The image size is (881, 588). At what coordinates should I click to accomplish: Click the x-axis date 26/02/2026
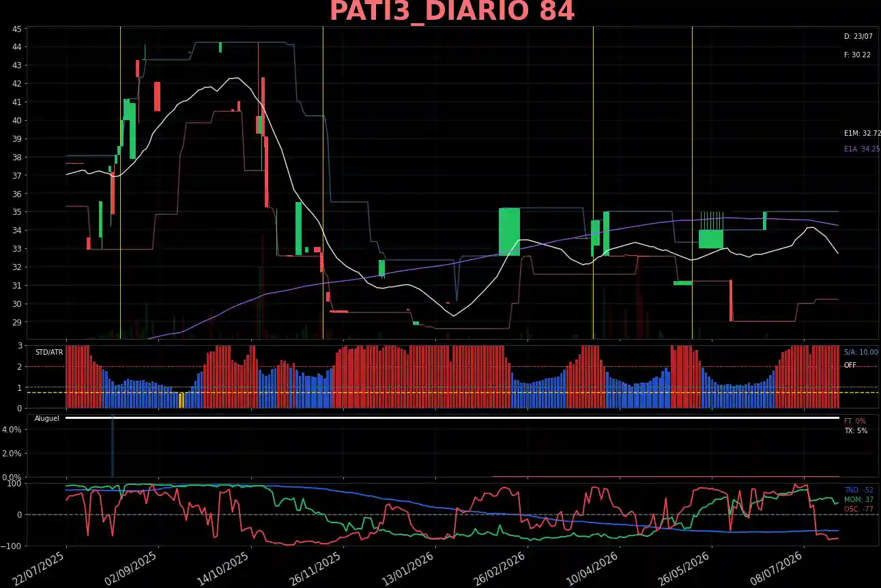click(502, 568)
